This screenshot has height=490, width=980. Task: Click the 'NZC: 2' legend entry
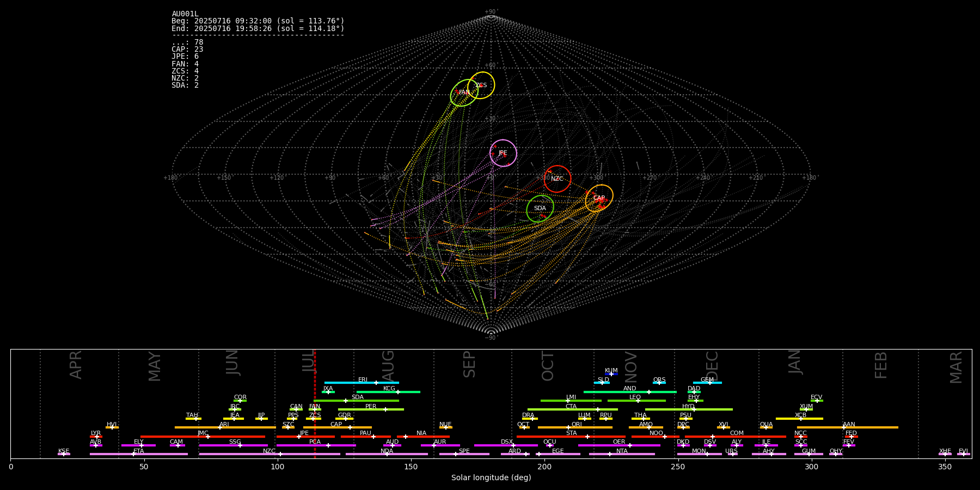coord(185,78)
